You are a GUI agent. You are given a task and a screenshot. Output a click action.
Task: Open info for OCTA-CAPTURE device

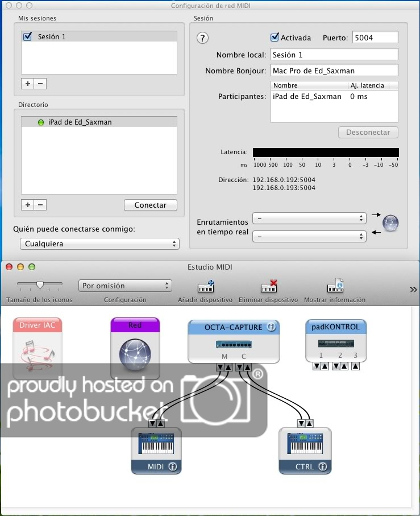coord(271,327)
